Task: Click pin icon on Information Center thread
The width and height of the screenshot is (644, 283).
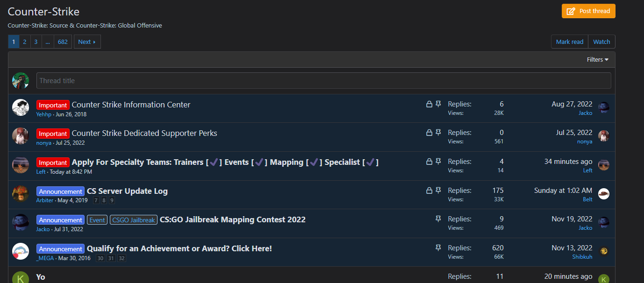Action: pos(438,104)
